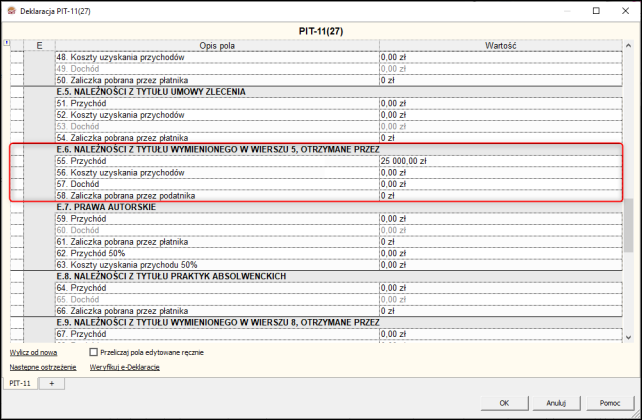Click the Opis pola column header
The height and width of the screenshot is (420, 642).
coord(217,45)
